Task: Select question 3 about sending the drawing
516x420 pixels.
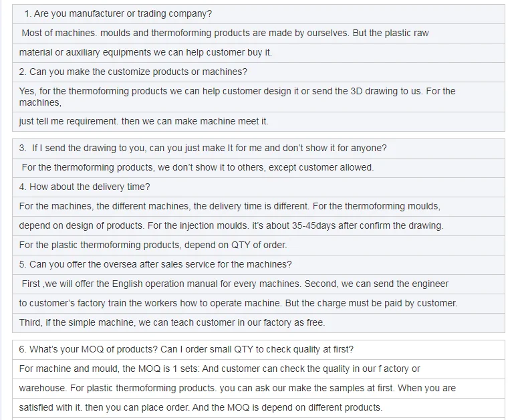Action: [203, 148]
